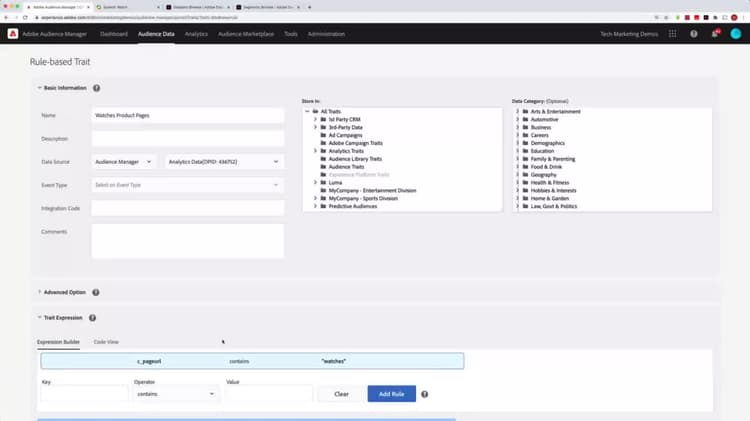
Task: Select the Health & Fitness category
Action: click(x=550, y=183)
